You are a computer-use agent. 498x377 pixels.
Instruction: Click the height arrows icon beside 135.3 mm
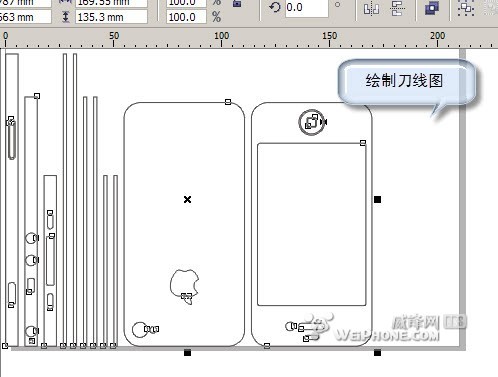66,17
